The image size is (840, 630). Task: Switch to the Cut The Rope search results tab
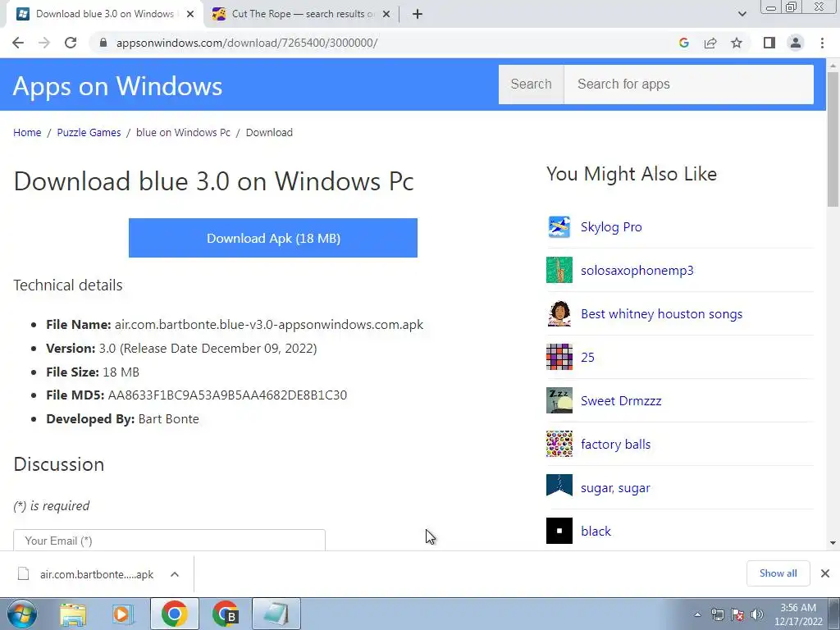tap(302, 14)
